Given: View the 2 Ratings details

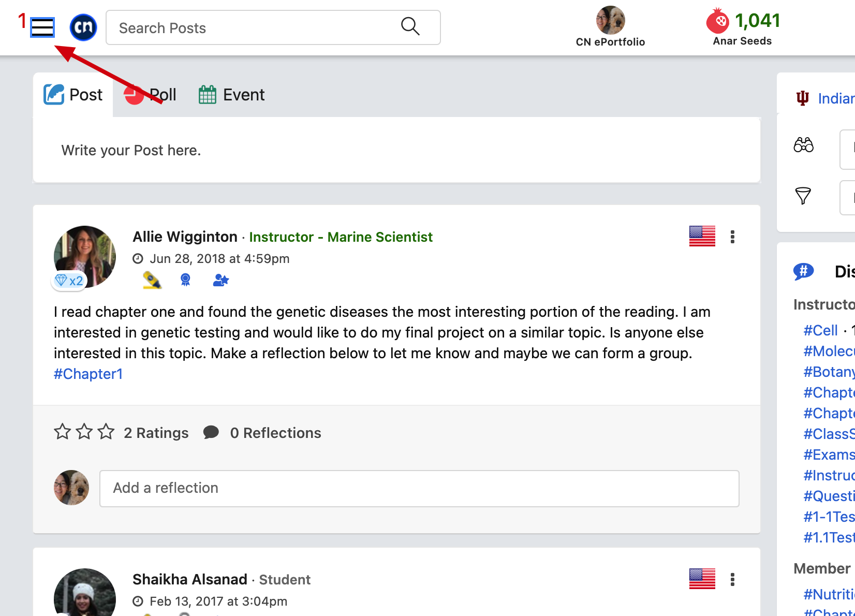Looking at the screenshot, I should click(x=156, y=433).
